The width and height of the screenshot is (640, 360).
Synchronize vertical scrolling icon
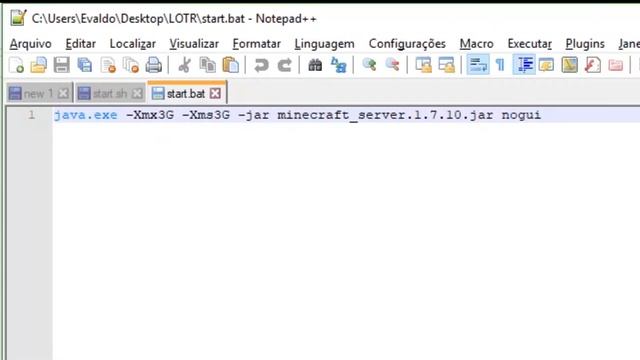(x=423, y=65)
